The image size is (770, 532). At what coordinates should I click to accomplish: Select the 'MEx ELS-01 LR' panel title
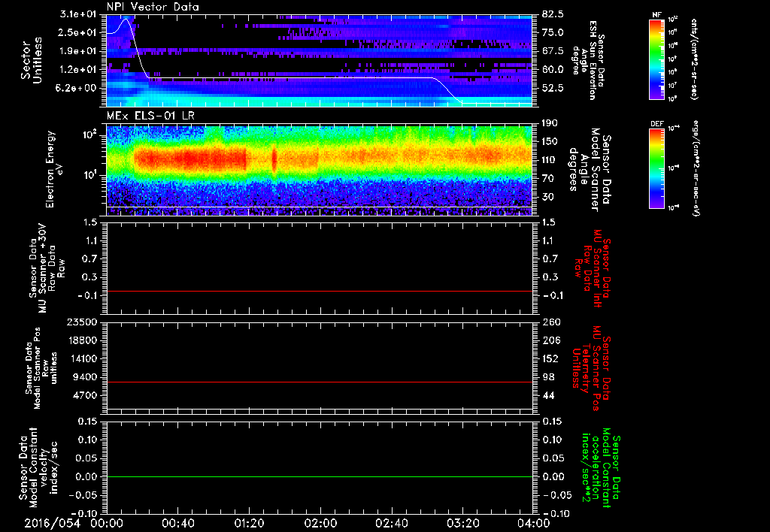tap(150, 116)
